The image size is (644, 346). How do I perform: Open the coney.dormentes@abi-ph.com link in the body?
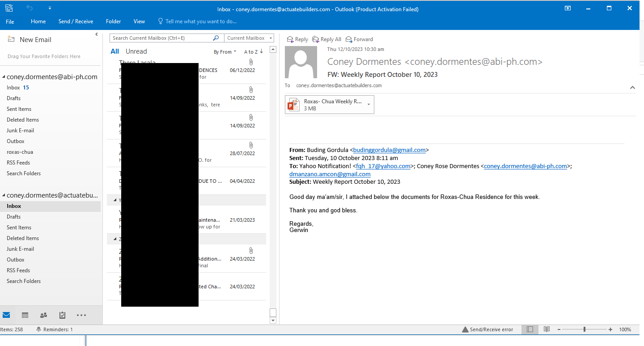(x=525, y=166)
